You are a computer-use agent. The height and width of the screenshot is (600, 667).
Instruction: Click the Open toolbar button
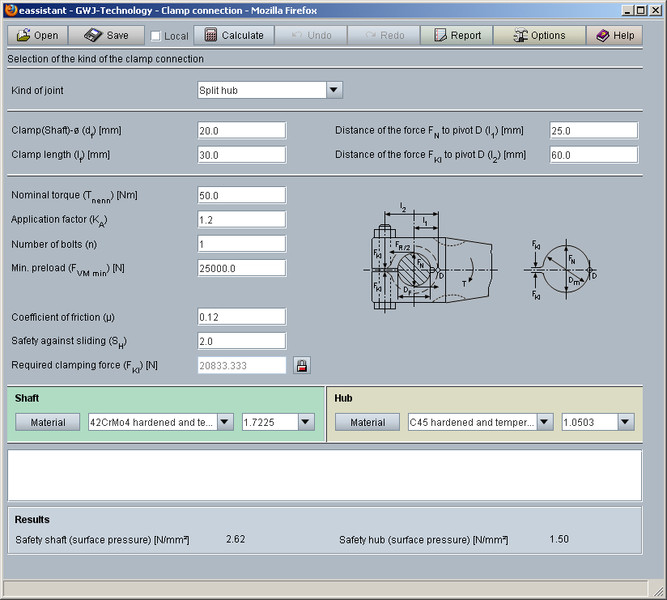37,35
